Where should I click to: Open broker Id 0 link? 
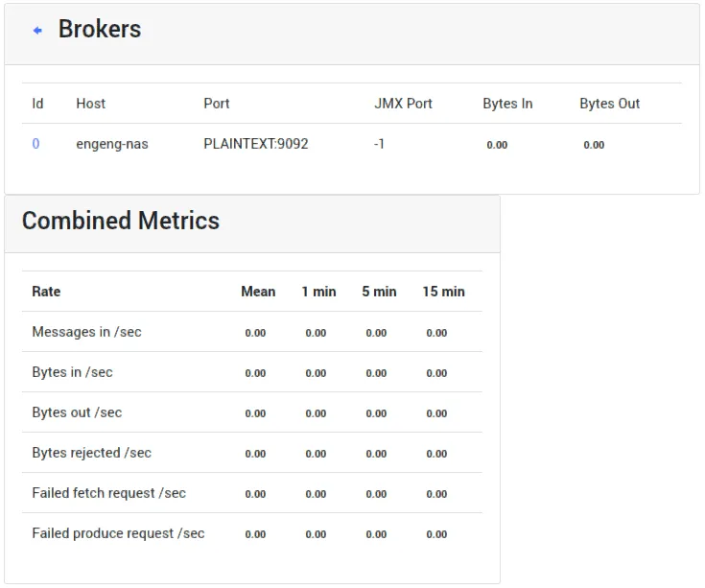[36, 144]
